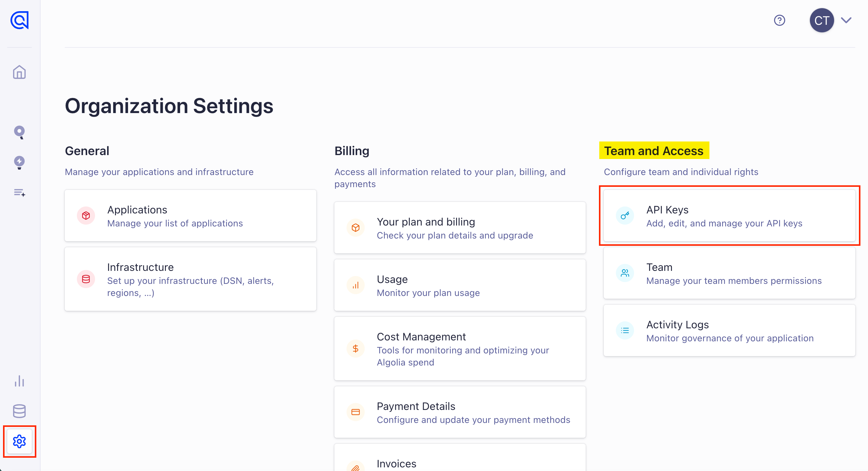Open the Search product sidebar icon

tap(20, 132)
